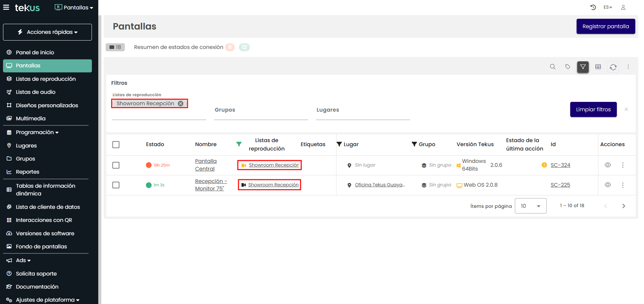Tick the Recepción - Monitor 75" row checkbox
The width and height of the screenshot is (644, 304).
pos(116,185)
